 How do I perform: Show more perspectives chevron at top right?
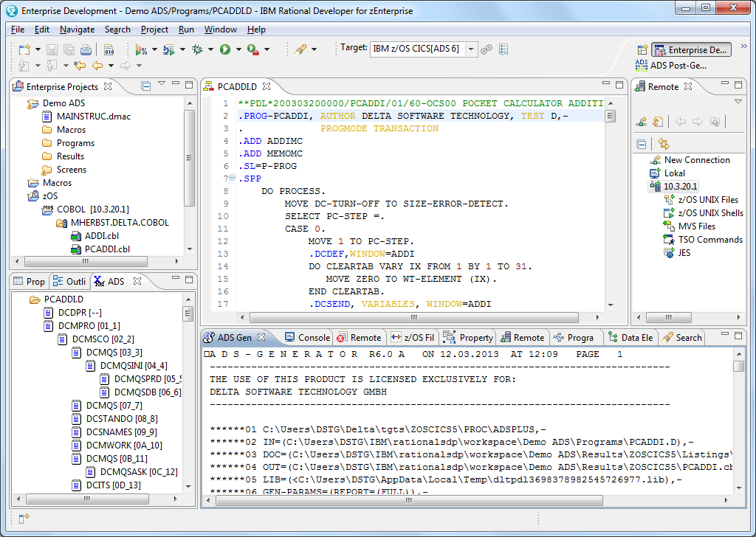pyautogui.click(x=743, y=46)
